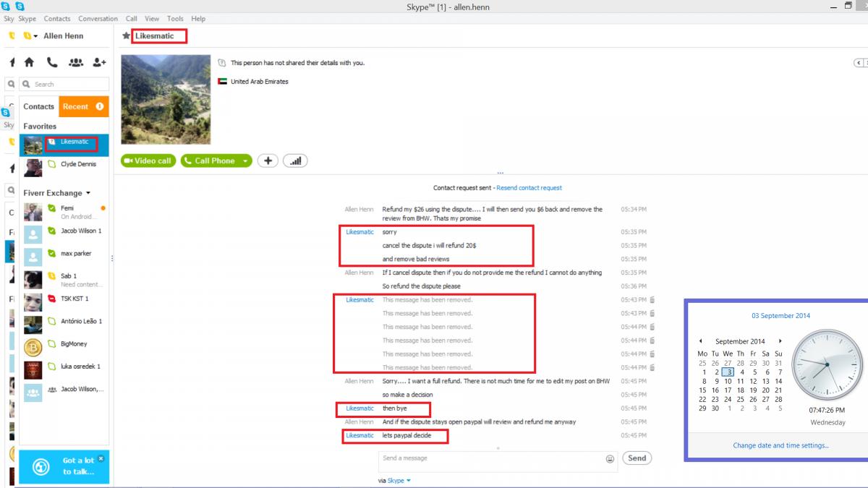Select Likesmatic in Favorites list
This screenshot has width=868, height=488.
coord(64,145)
